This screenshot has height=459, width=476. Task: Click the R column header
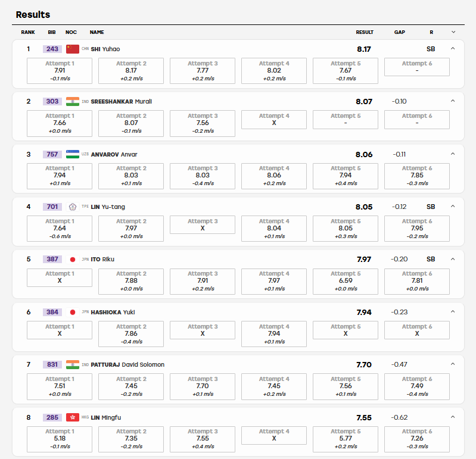(x=431, y=32)
